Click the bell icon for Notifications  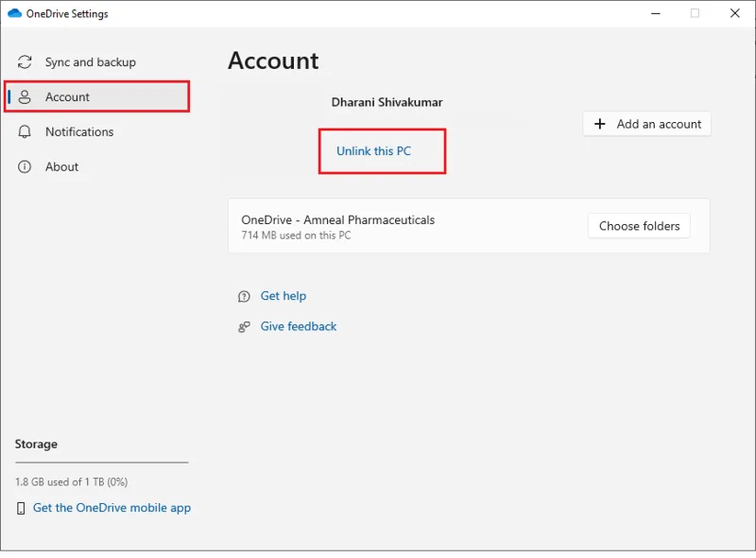tap(25, 131)
